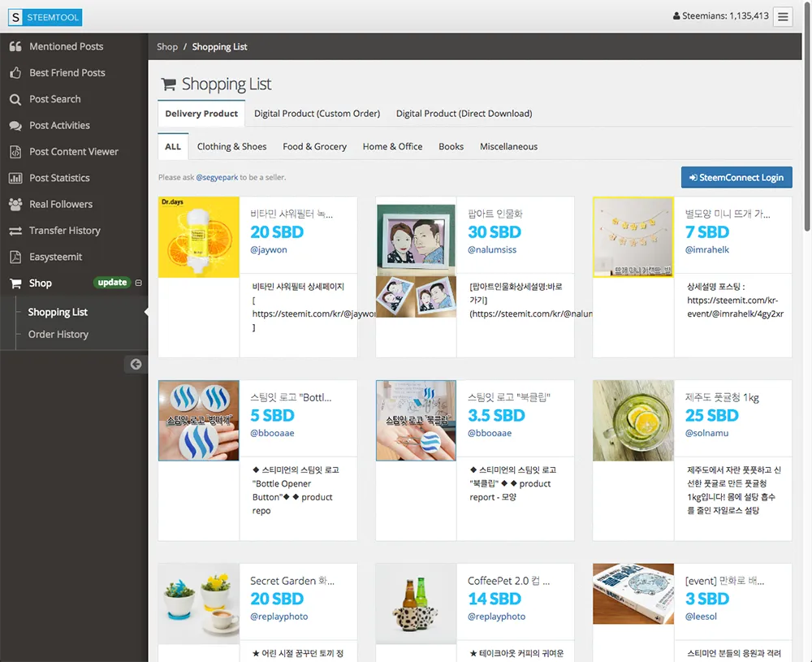Click the Post Content Viewer file icon
Viewport: 812px width, 662px height.
click(15, 152)
